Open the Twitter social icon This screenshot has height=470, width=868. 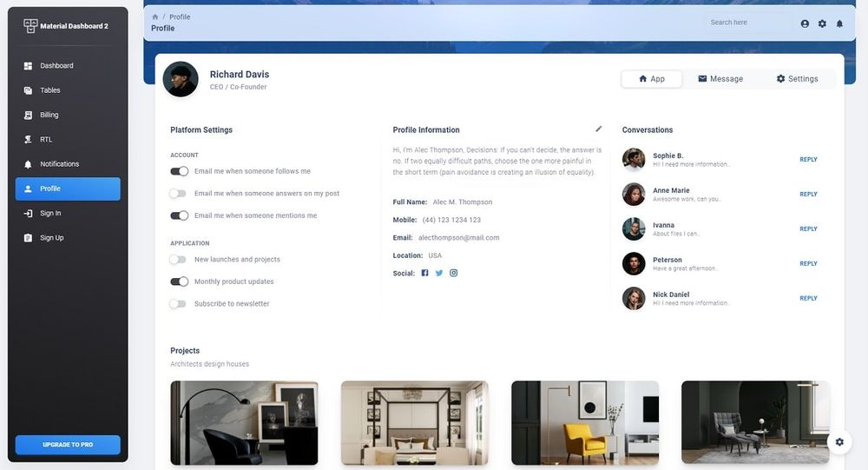439,273
